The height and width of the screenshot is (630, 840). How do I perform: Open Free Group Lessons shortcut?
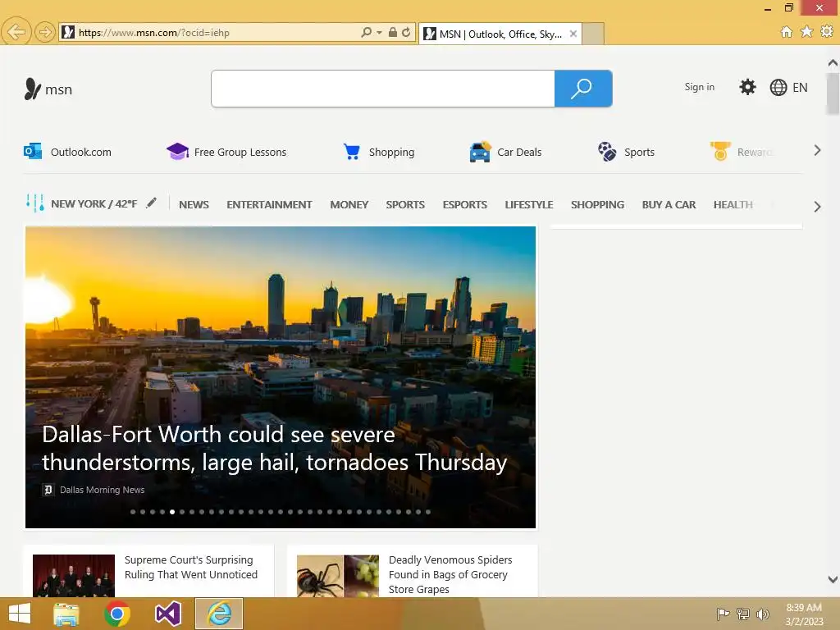pyautogui.click(x=226, y=152)
